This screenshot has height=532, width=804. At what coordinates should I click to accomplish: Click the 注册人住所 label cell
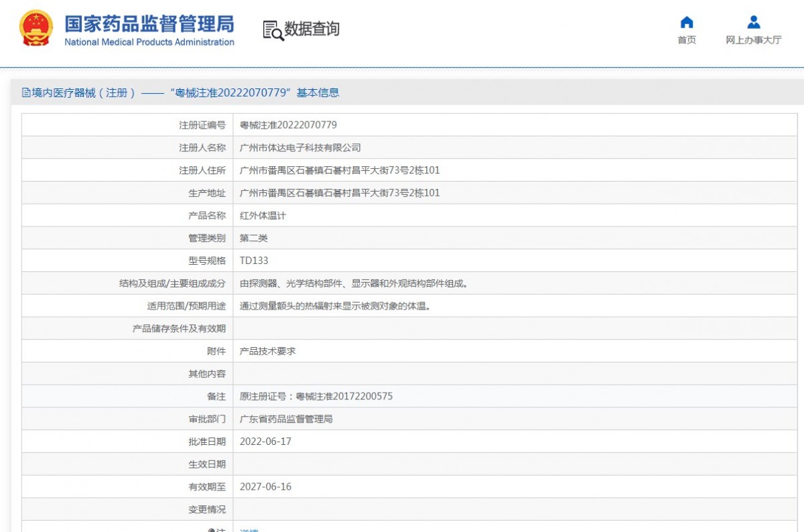coord(127,170)
